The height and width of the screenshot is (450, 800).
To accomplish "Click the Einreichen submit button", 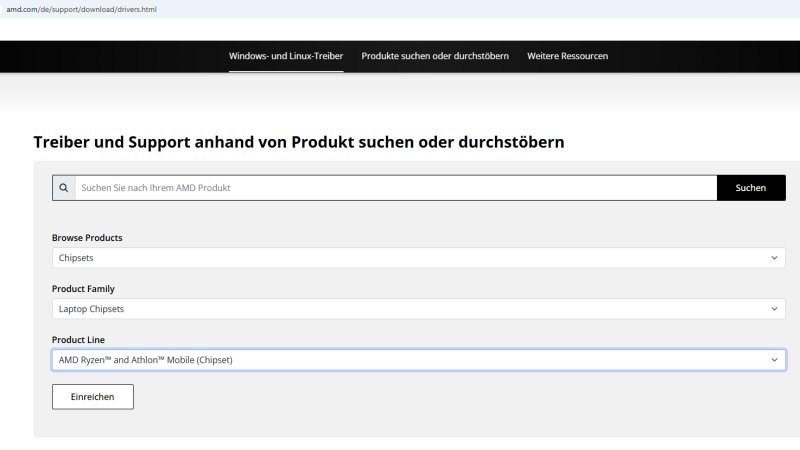I will click(93, 396).
